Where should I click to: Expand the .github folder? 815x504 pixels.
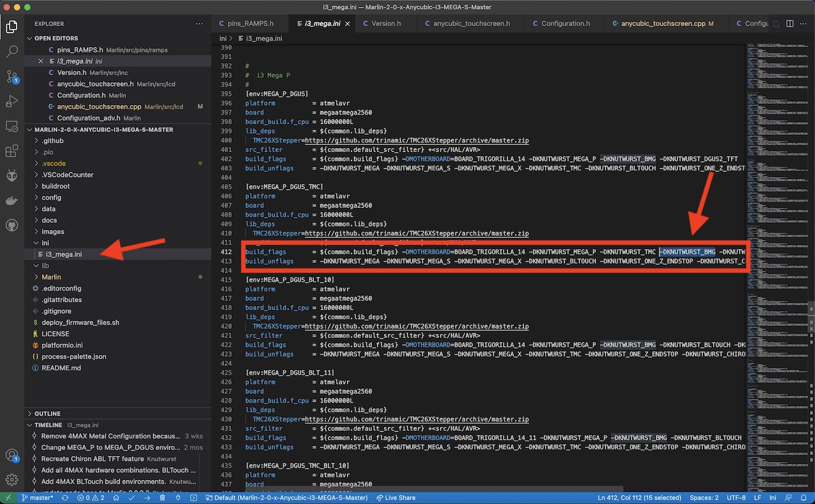click(118, 141)
